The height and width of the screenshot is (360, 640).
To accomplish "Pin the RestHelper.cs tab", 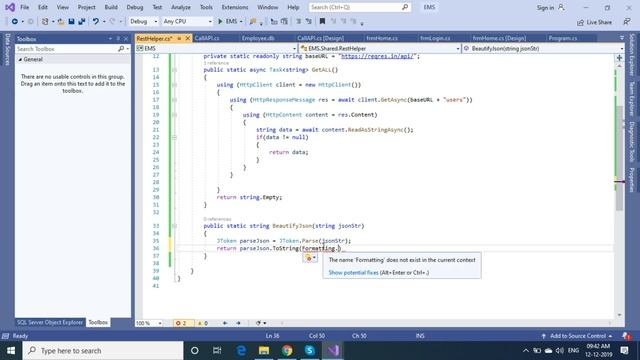I will 179,38.
